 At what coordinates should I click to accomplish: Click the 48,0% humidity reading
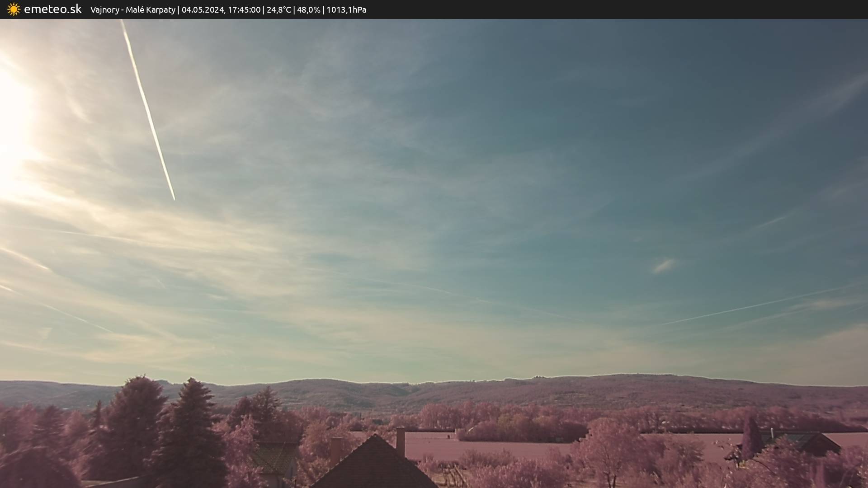tap(308, 9)
